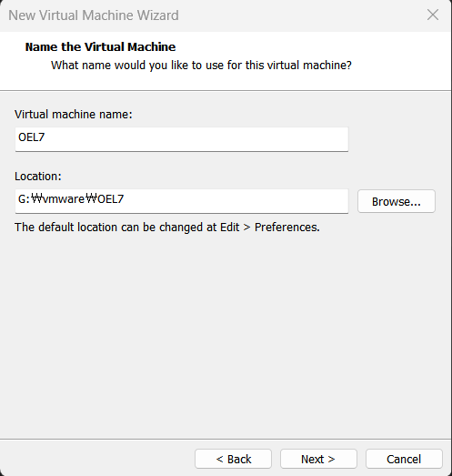Screen dimensions: 452x476
Task: Proceed with the Next > button
Action: (x=318, y=459)
